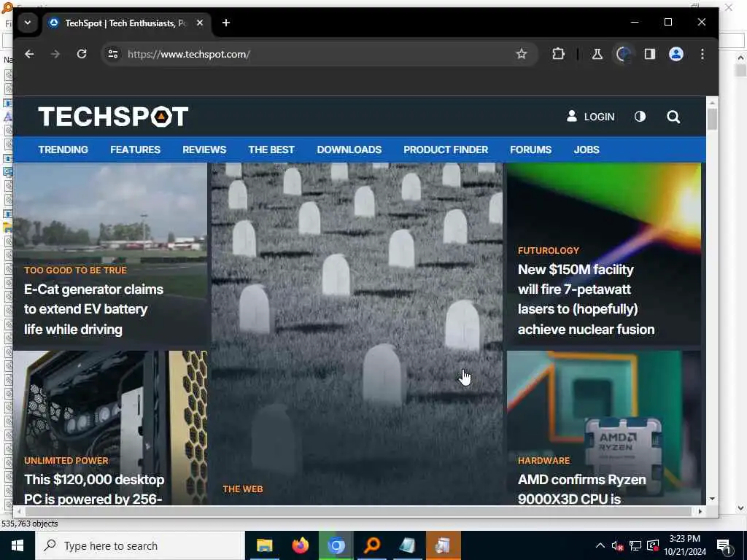This screenshot has width=747, height=560.
Task: Click the address bar URL field
Action: coord(320,54)
